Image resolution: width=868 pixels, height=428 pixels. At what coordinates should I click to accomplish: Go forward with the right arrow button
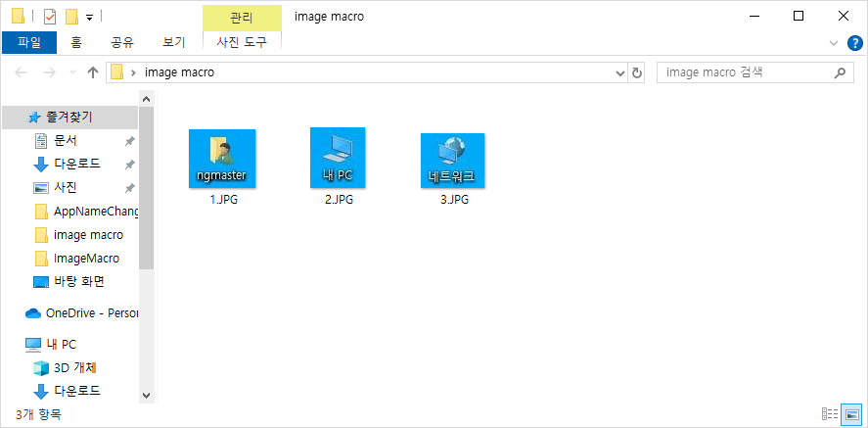(x=49, y=72)
